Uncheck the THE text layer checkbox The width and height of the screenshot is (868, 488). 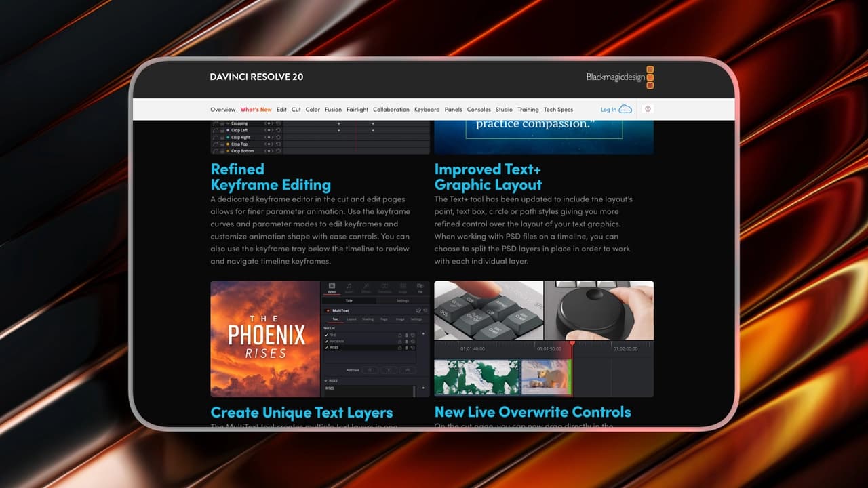click(326, 335)
